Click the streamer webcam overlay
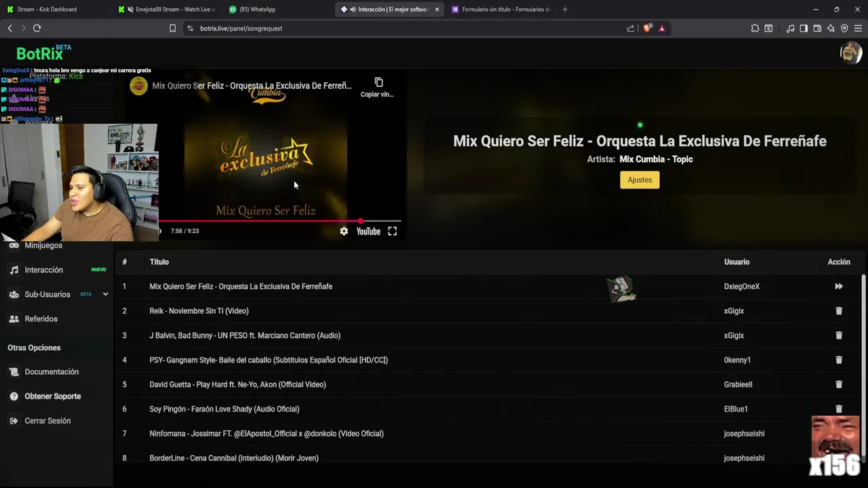 79,182
